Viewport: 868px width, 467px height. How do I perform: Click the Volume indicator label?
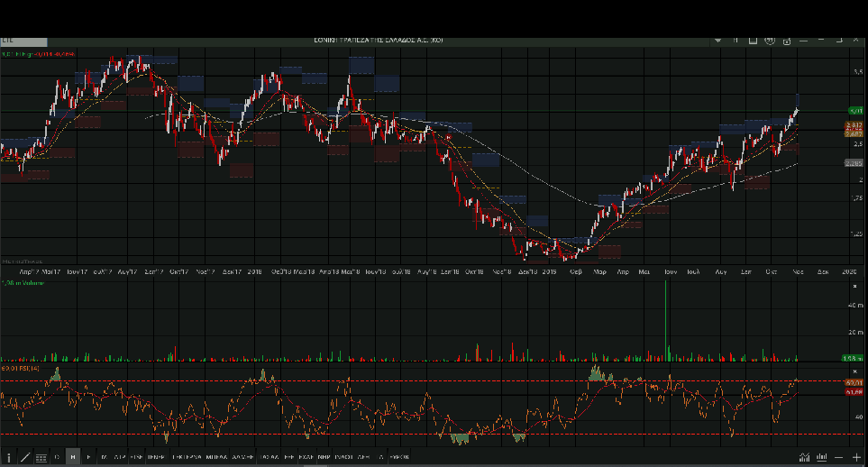click(x=25, y=284)
